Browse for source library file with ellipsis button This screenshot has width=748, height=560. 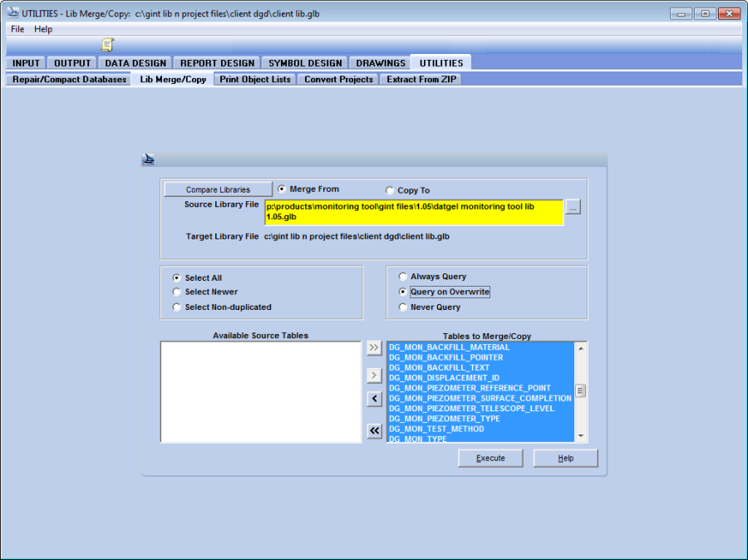pos(573,207)
